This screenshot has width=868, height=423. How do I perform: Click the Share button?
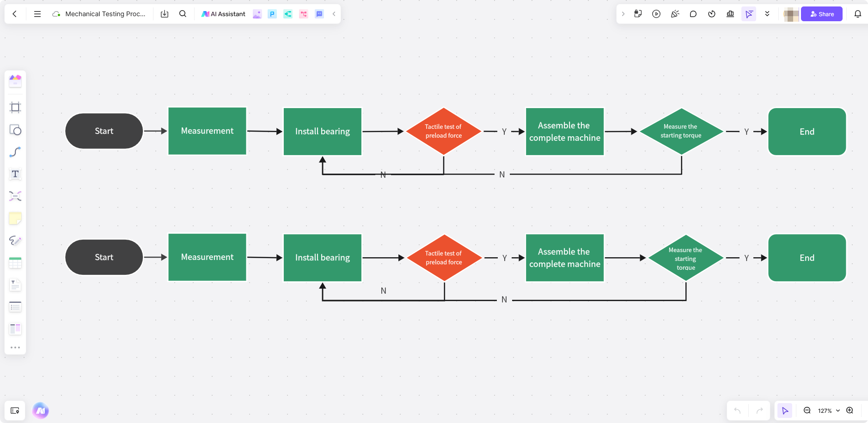click(821, 14)
